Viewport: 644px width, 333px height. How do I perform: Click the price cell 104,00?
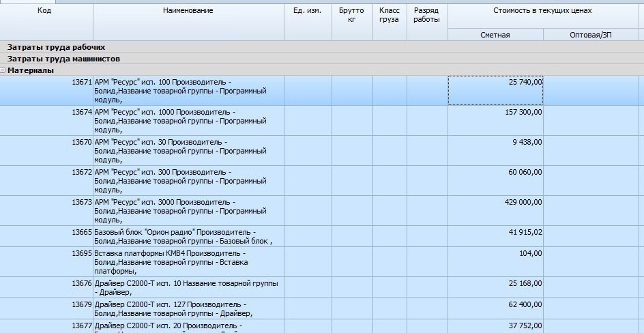[495, 261]
